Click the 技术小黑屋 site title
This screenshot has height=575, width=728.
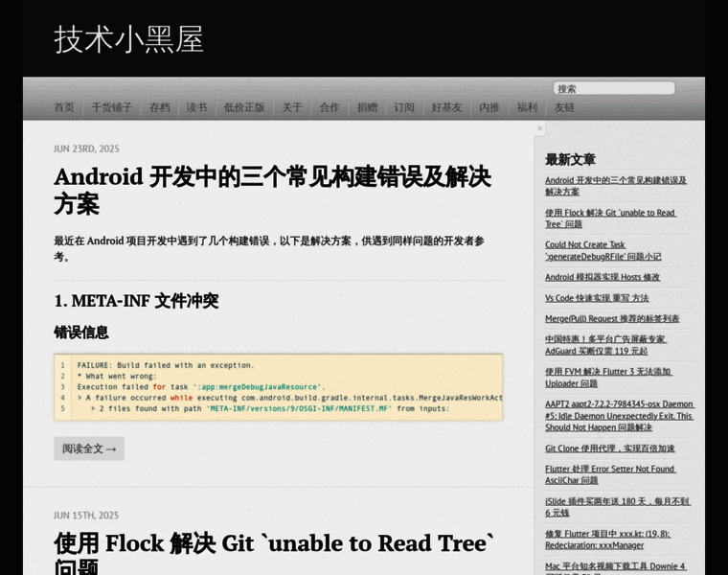(x=128, y=39)
